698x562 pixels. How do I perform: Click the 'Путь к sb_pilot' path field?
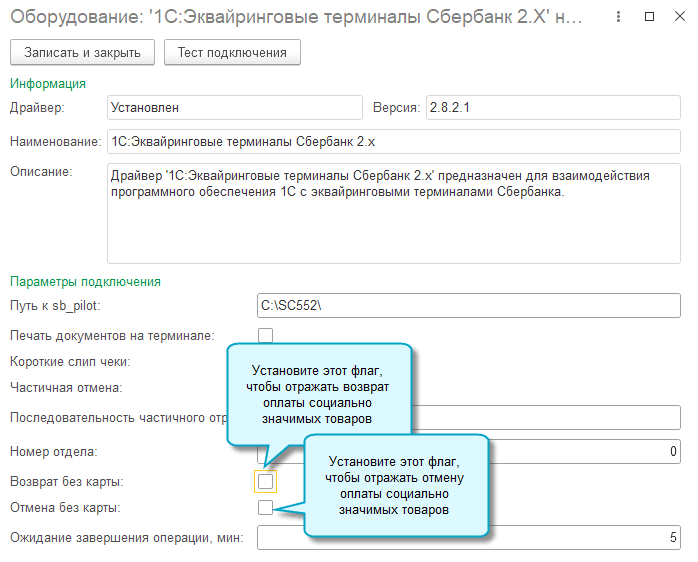tap(469, 305)
